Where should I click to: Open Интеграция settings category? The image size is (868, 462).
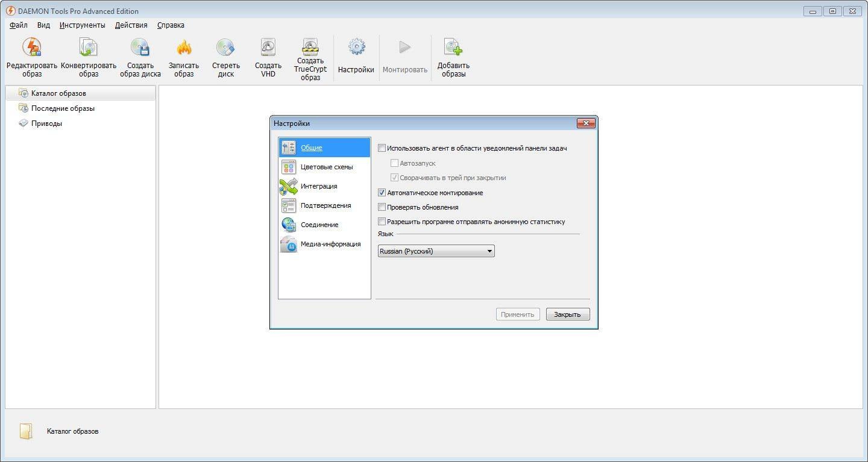pos(324,186)
